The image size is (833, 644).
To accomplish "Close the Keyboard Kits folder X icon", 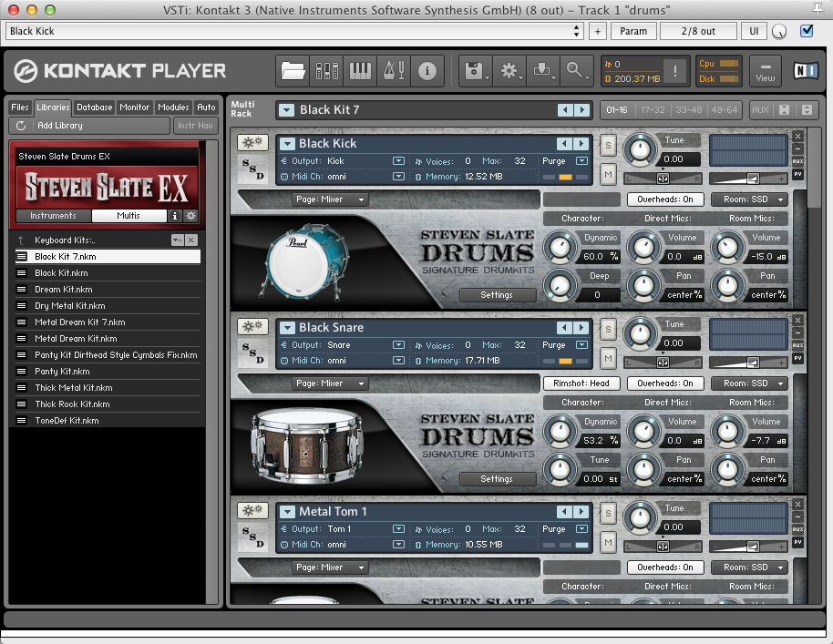I will [191, 240].
